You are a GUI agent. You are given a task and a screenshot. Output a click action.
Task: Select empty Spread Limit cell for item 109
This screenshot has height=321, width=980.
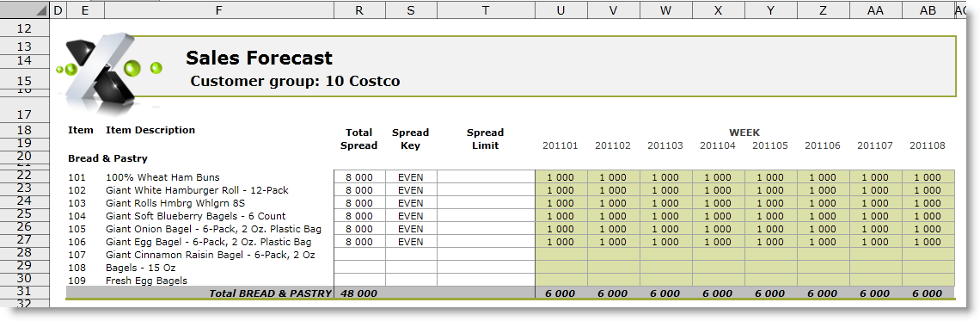click(x=487, y=280)
